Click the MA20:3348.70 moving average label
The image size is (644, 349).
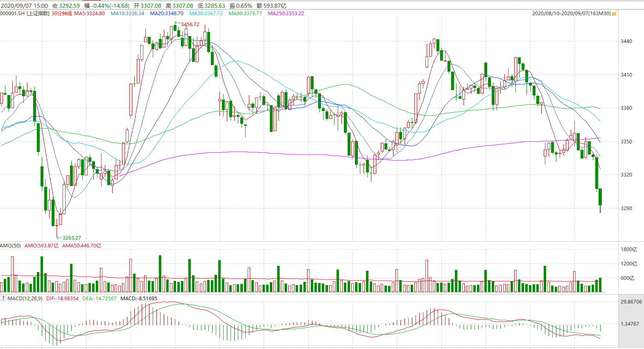(167, 14)
